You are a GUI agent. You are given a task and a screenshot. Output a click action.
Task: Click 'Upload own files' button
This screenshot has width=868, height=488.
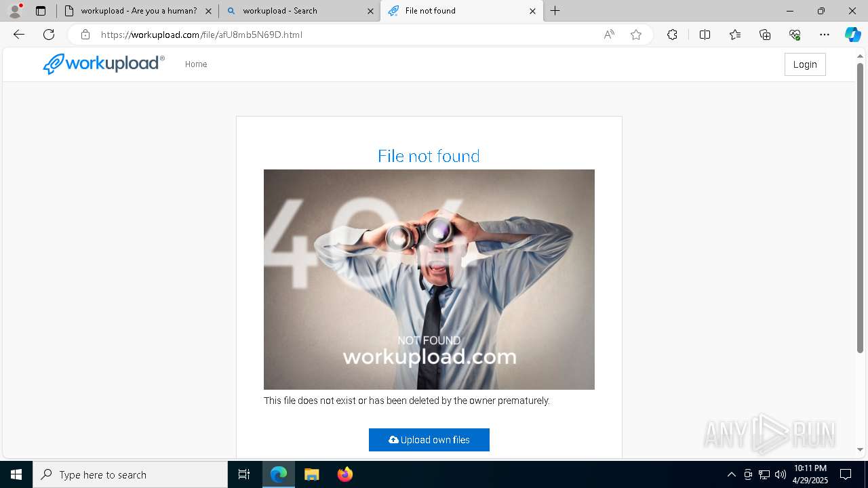tap(429, 440)
